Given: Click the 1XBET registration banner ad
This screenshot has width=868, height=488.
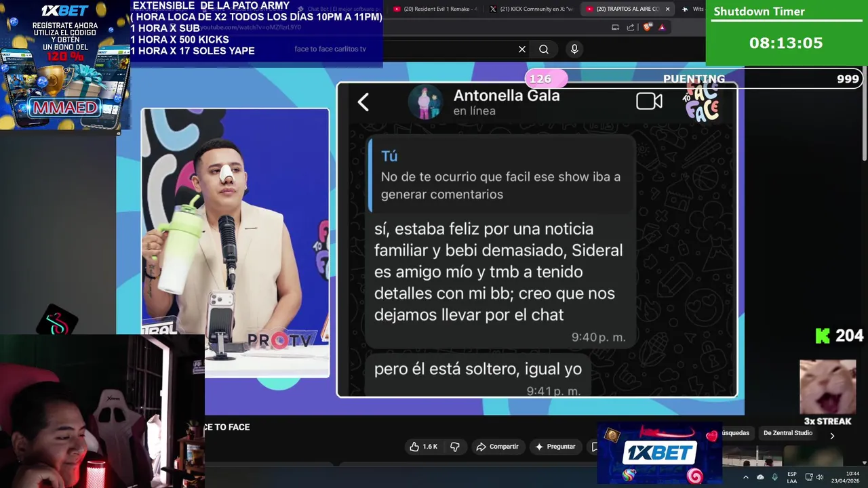Looking at the screenshot, I should [x=65, y=65].
